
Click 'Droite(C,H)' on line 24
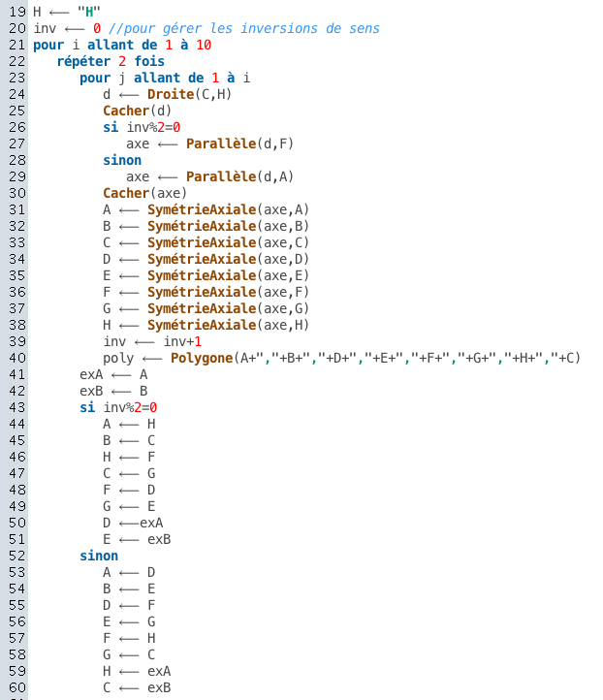pos(189,94)
